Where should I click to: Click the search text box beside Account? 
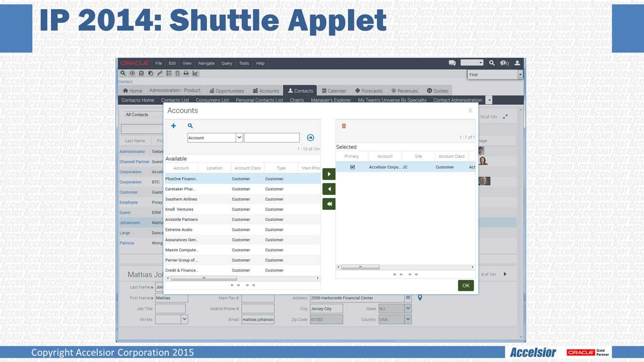(271, 138)
